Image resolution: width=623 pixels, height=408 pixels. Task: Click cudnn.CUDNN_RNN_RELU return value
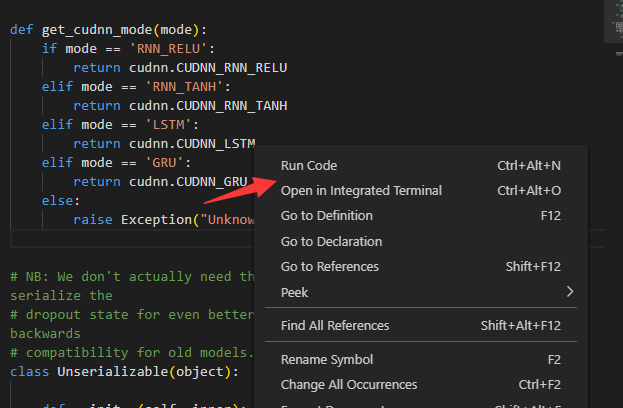pyautogui.click(x=208, y=68)
